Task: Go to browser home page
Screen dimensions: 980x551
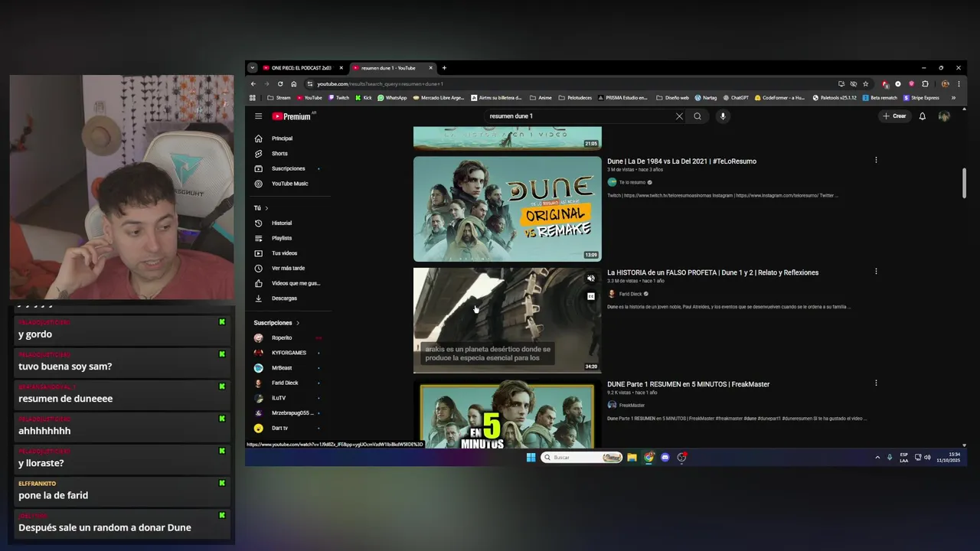Action: pyautogui.click(x=294, y=83)
